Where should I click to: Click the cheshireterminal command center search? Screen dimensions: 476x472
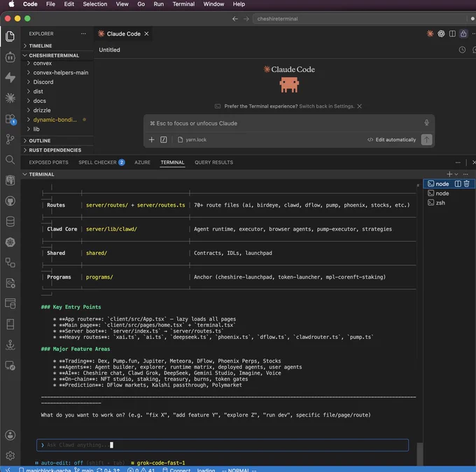click(x=361, y=19)
